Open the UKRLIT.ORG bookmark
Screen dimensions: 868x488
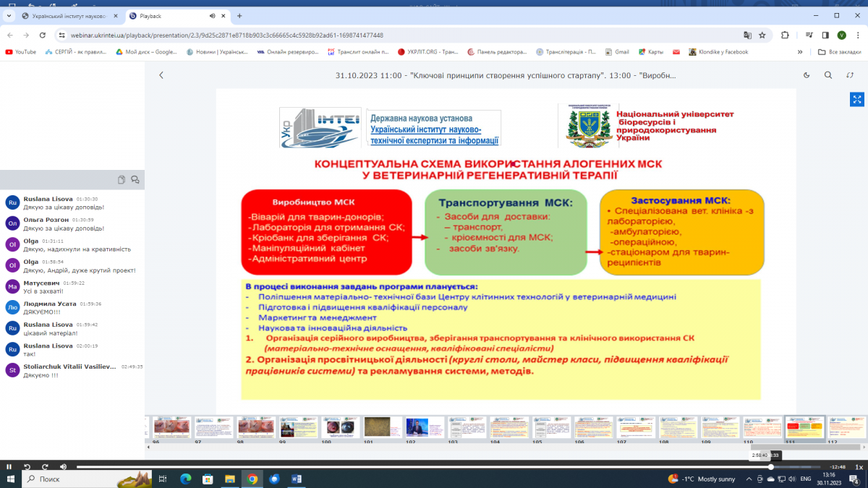pos(428,52)
